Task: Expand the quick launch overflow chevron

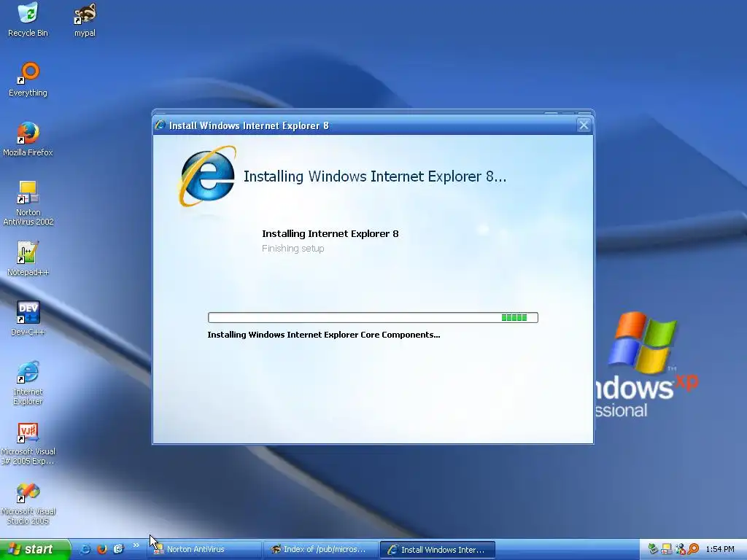Action: click(136, 545)
